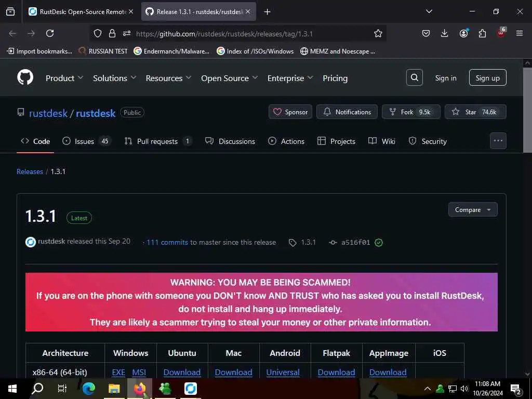Image resolution: width=532 pixels, height=399 pixels.
Task: Open the Issues tab
Action: click(86, 141)
